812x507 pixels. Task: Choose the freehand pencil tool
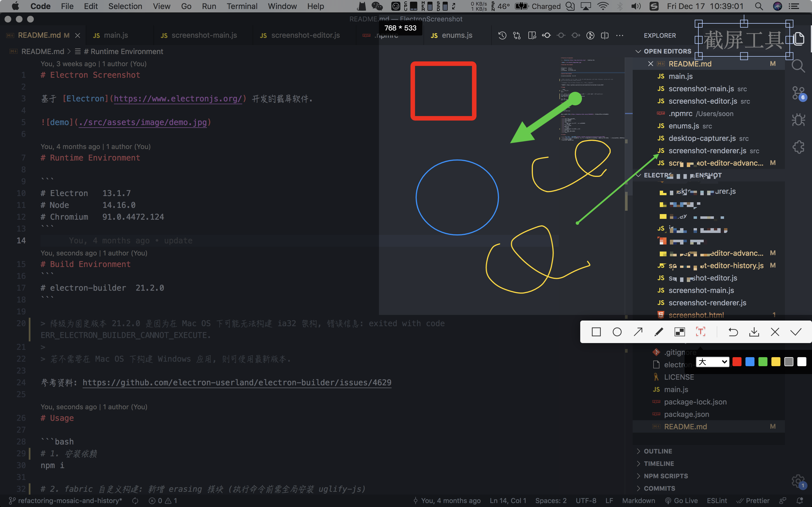659,332
